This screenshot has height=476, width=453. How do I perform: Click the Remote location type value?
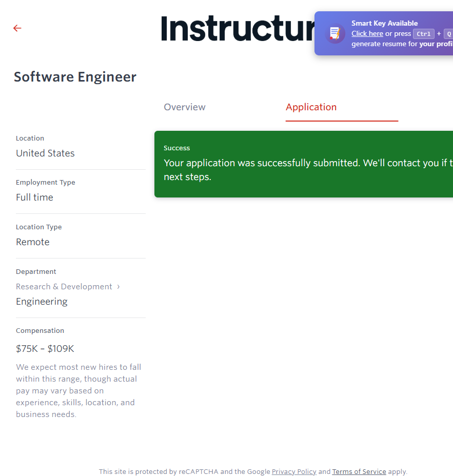coord(33,242)
